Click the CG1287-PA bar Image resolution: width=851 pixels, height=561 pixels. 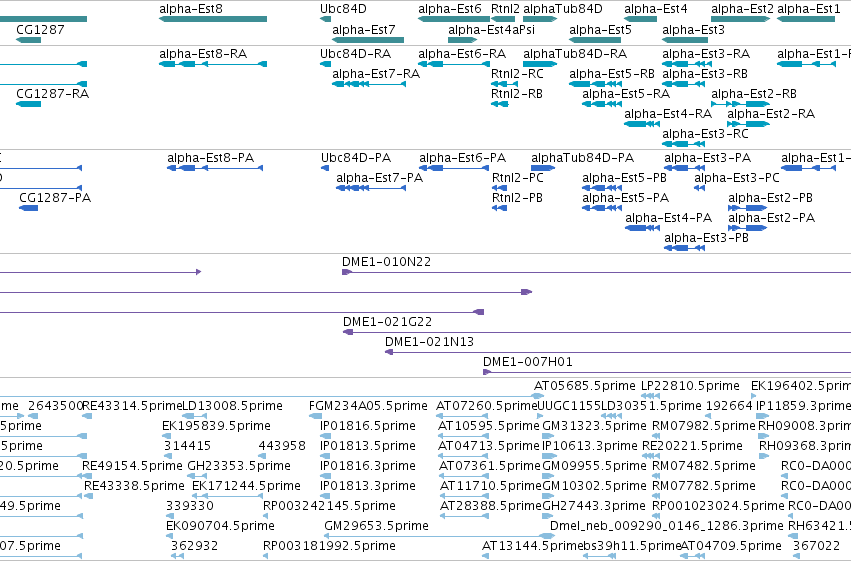point(29,208)
